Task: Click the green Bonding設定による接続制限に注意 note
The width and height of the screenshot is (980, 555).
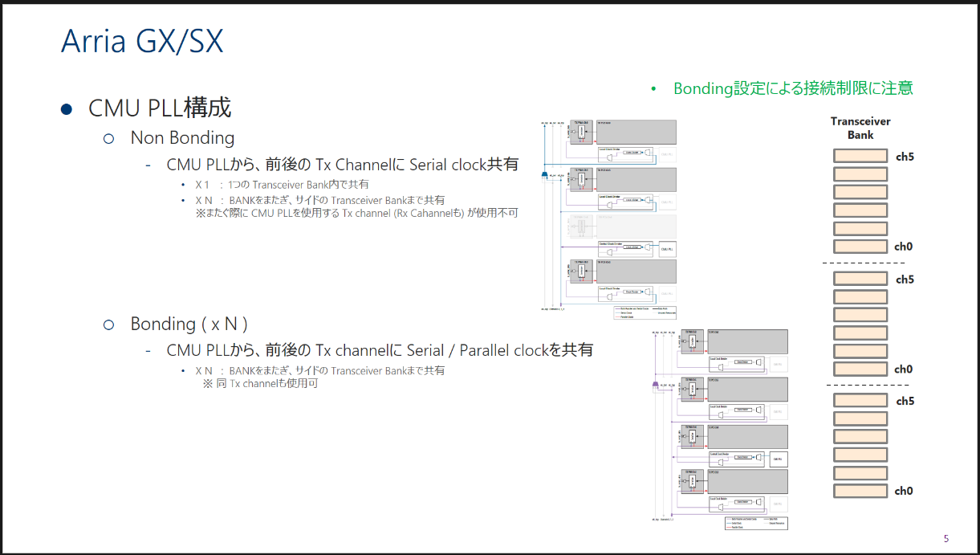Action: (x=792, y=88)
